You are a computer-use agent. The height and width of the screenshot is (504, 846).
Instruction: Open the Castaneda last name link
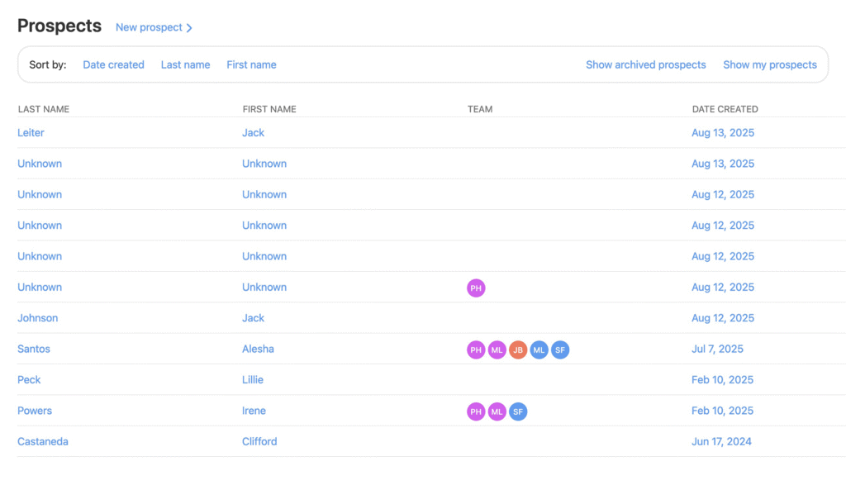[43, 442]
